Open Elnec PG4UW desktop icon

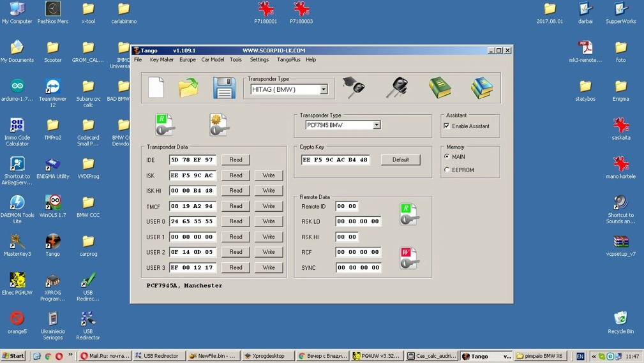pos(17,284)
